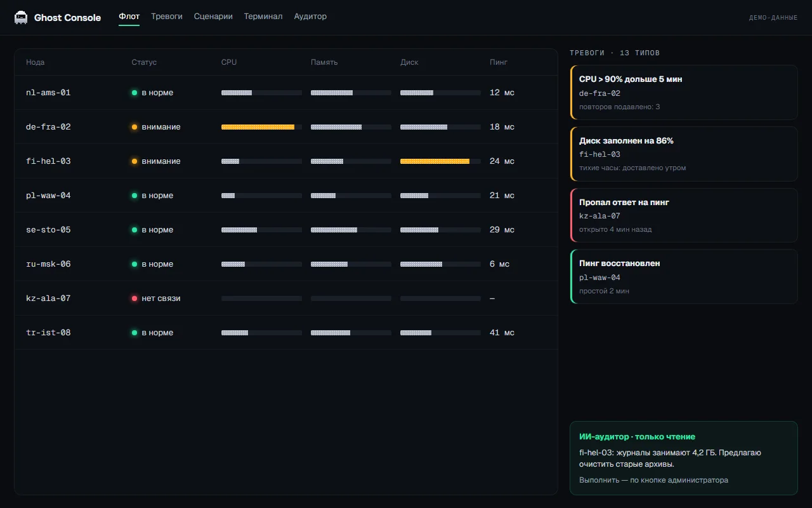Click the Диск column header
Image resolution: width=812 pixels, height=508 pixels.
tap(409, 62)
